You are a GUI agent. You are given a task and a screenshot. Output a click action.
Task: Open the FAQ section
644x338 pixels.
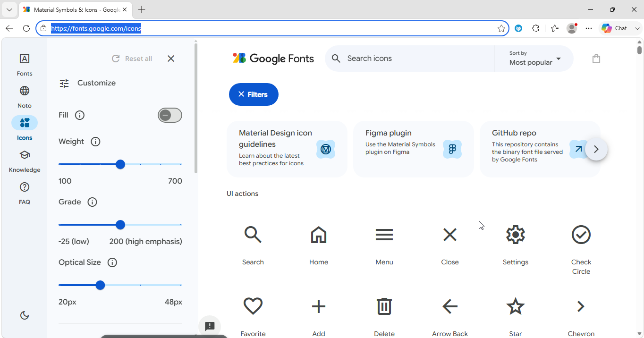tap(25, 193)
